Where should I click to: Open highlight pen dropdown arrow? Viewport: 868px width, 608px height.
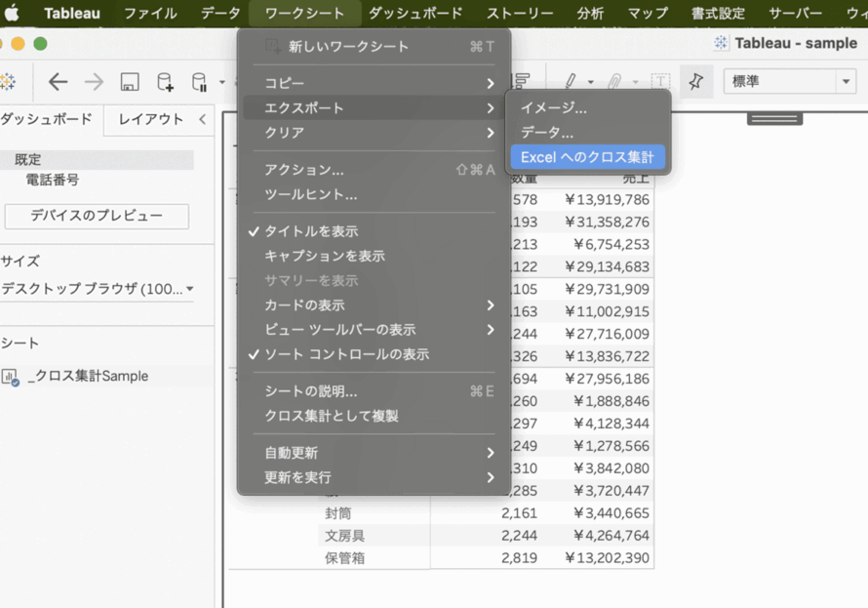(591, 82)
